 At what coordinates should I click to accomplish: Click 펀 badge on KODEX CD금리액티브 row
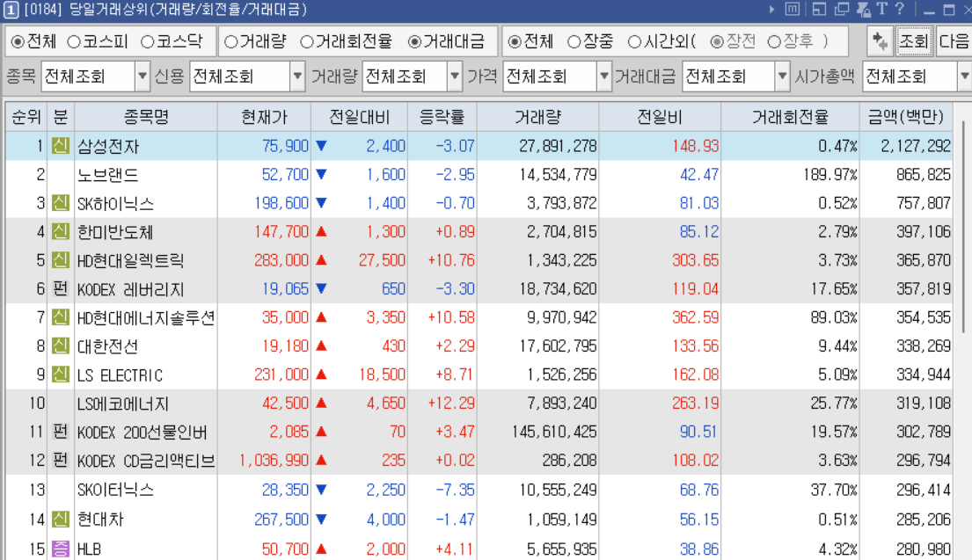pyautogui.click(x=60, y=461)
